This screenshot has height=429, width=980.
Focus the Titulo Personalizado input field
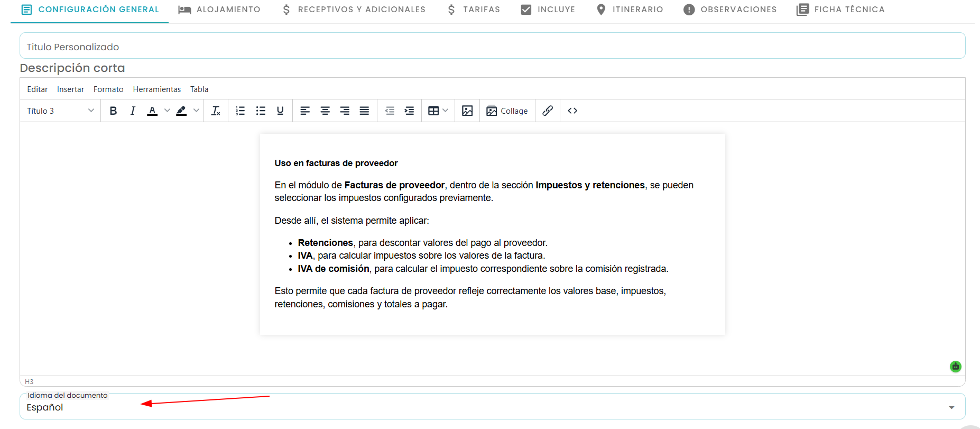click(x=492, y=46)
